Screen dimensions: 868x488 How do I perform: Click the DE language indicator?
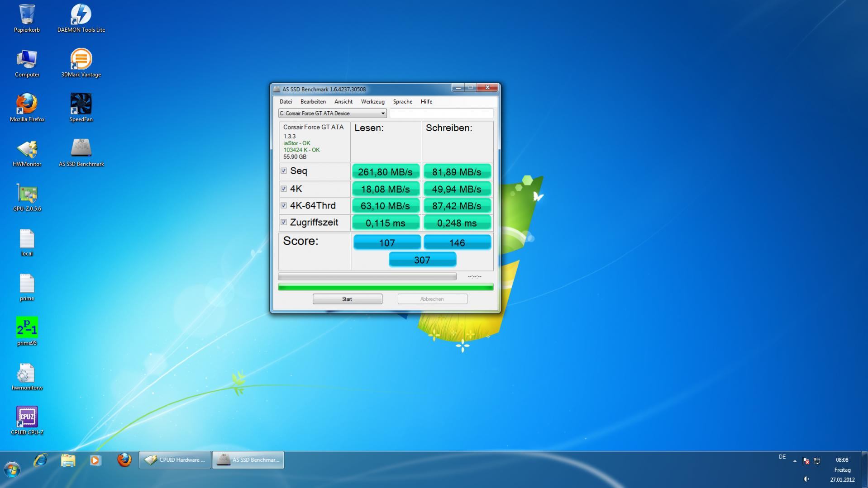click(782, 457)
